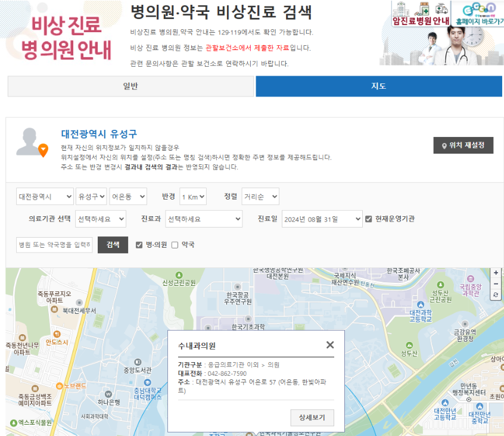504x436 pixels.
Task: Click the user location avatar icon
Action: tap(32, 143)
